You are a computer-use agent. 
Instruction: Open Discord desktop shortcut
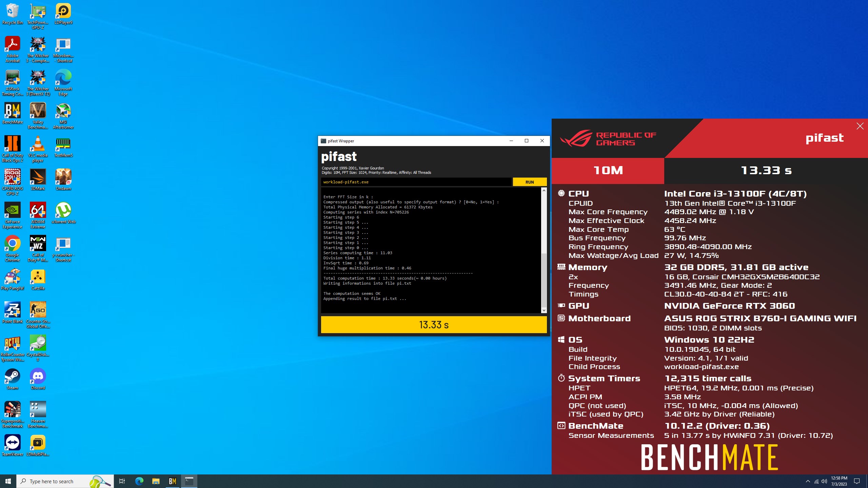(x=38, y=380)
